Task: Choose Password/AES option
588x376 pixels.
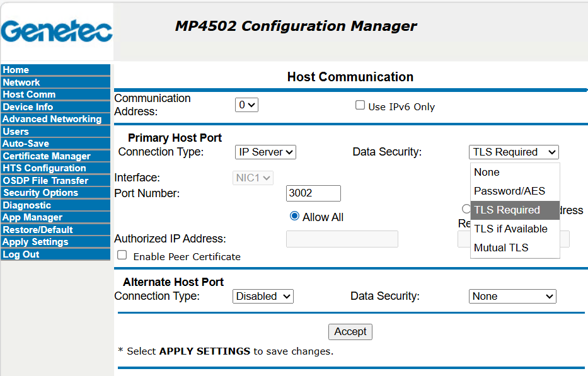Action: pyautogui.click(x=515, y=191)
